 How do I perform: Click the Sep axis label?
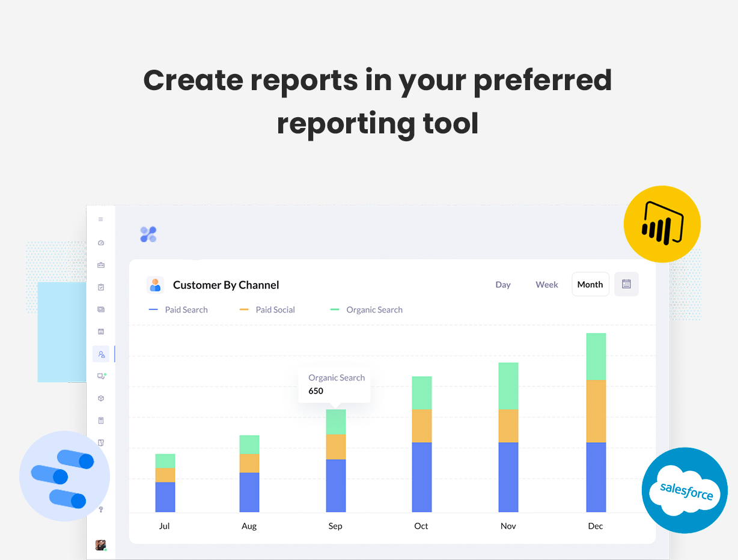click(x=335, y=526)
